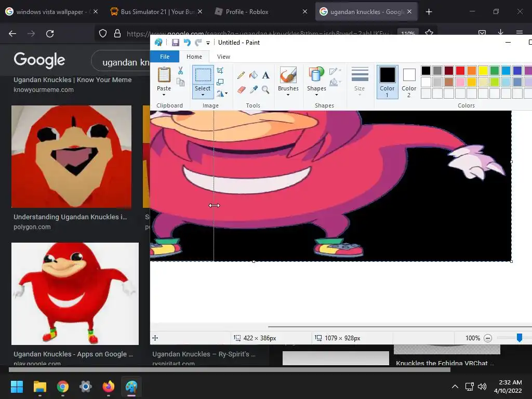Image resolution: width=532 pixels, height=399 pixels.
Task: Click the Paste clipboard icon
Action: click(x=164, y=75)
